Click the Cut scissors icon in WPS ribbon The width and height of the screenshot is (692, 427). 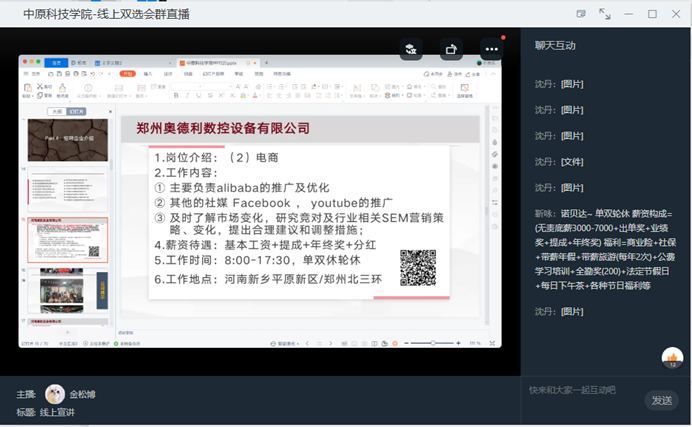click(40, 86)
